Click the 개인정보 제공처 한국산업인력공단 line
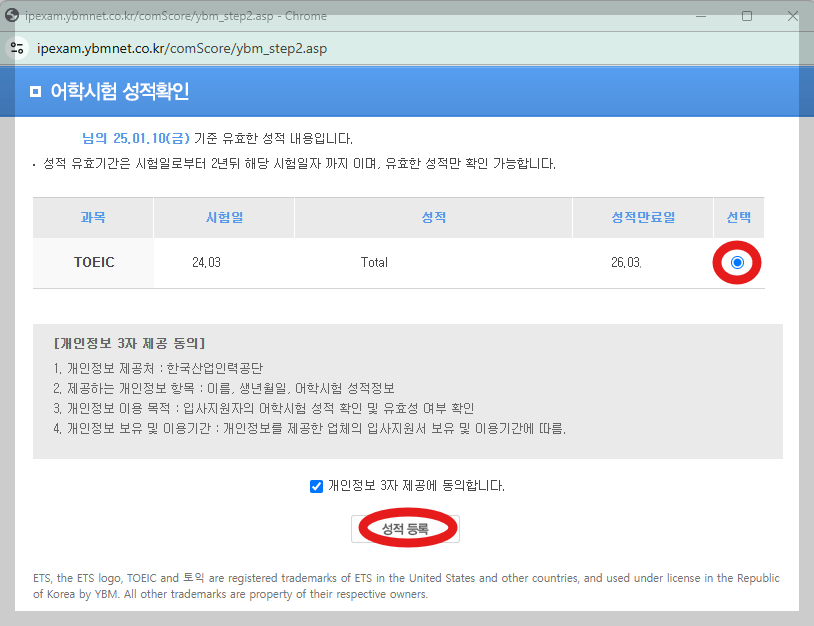The width and height of the screenshot is (814, 626). [158, 369]
